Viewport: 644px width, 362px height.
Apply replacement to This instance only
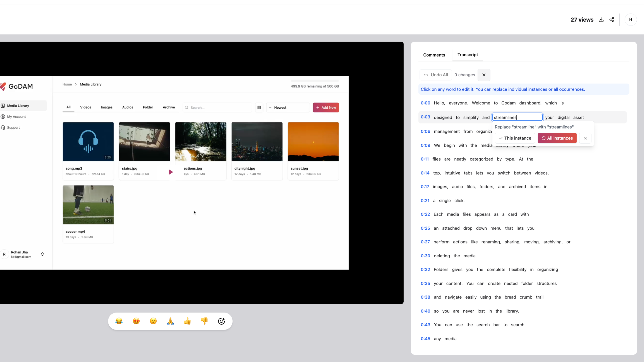point(515,138)
